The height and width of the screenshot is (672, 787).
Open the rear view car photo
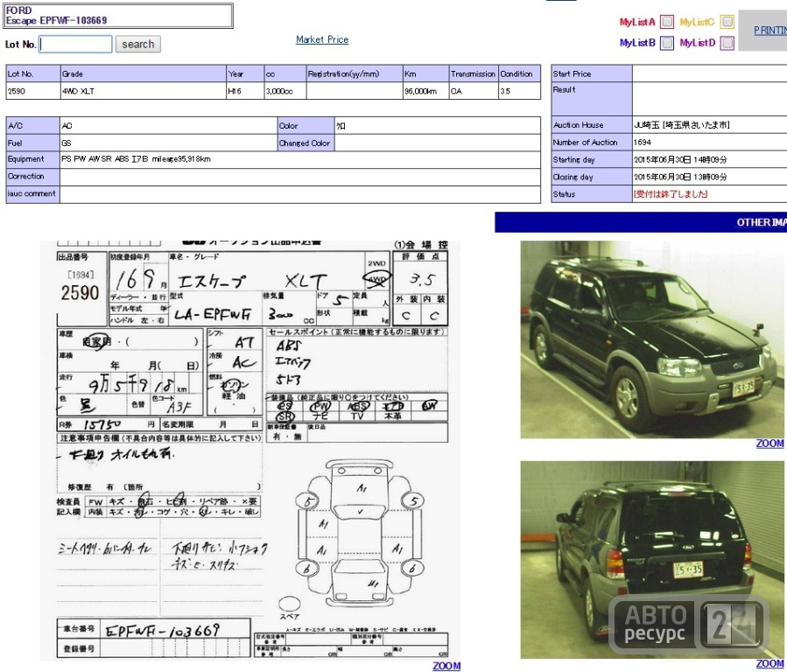[652, 560]
